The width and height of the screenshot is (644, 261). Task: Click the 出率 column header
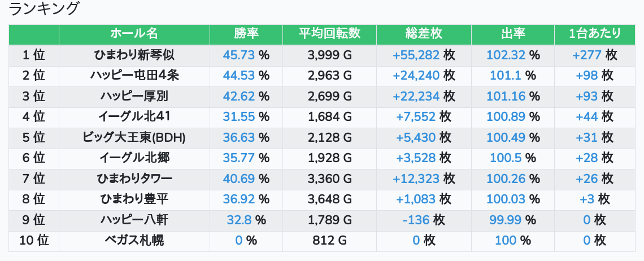(x=513, y=34)
